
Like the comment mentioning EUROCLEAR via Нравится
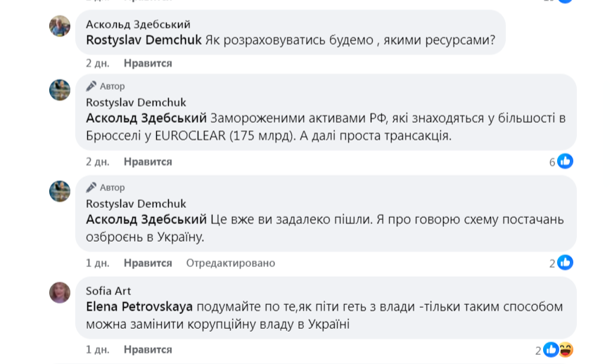click(x=148, y=162)
